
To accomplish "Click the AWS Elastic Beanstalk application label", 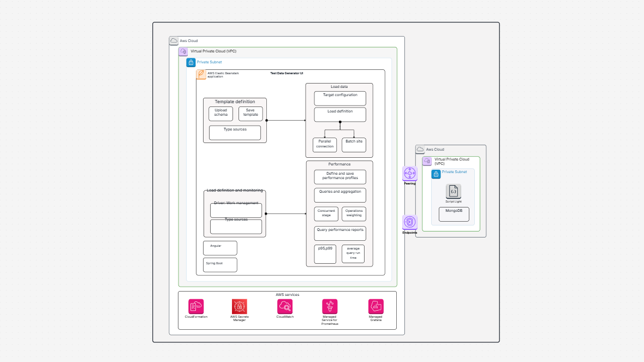I will click(x=223, y=75).
